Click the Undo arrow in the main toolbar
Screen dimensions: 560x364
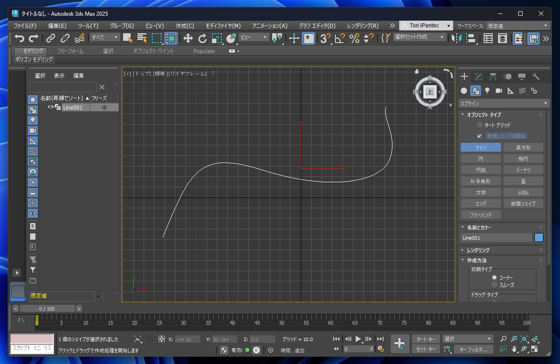(x=19, y=38)
